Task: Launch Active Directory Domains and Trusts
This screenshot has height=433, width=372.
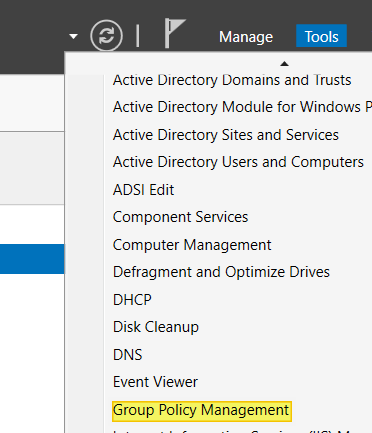Action: coord(232,80)
